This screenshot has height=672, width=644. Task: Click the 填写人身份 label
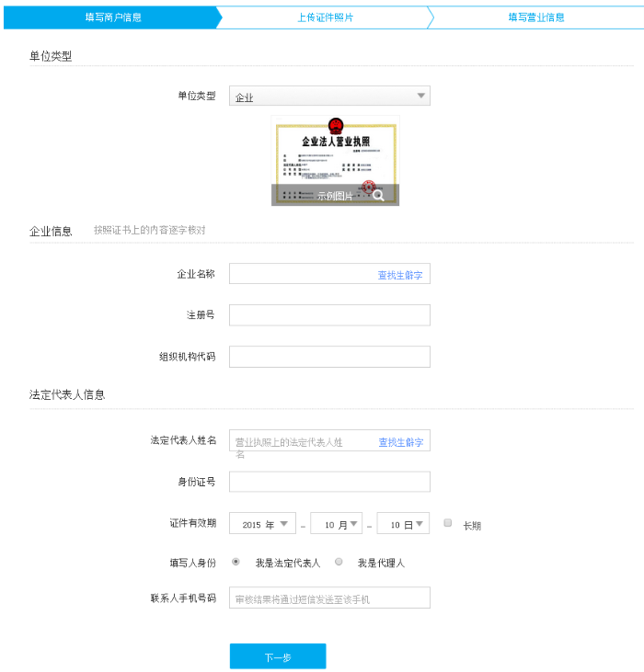point(193,563)
